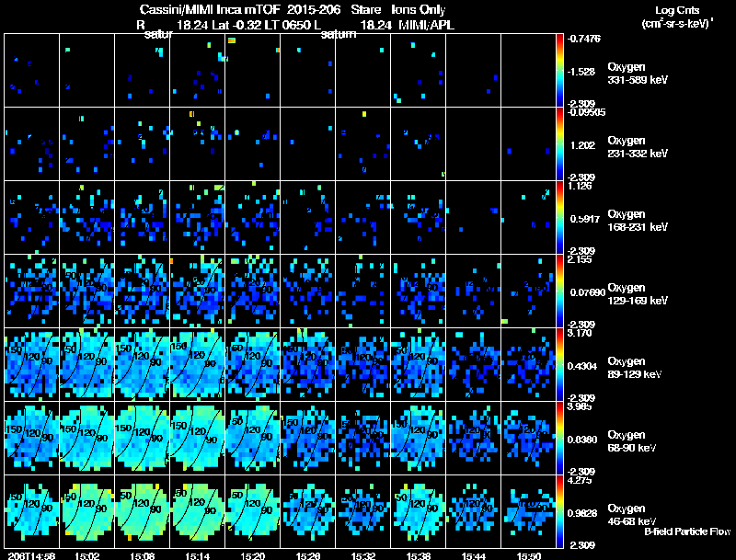Click the 0.9828 colorbar value

pyautogui.click(x=582, y=514)
